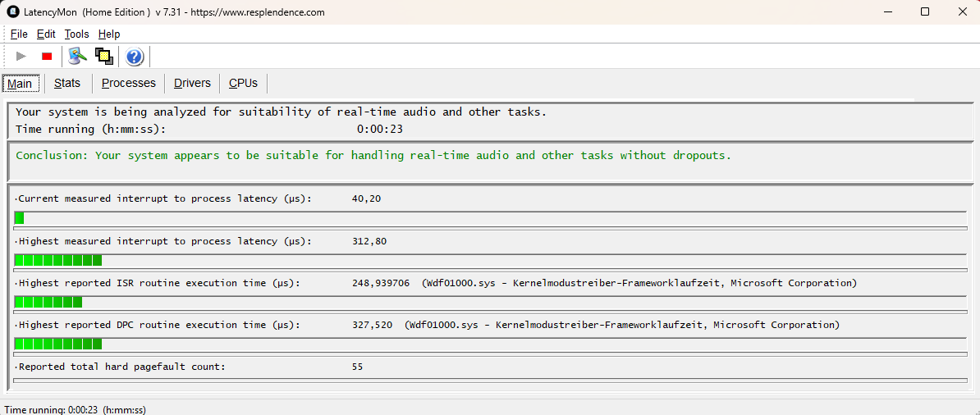Maximize the LatencyMon window
Screen dimensions: 980x415
[x=925, y=11]
